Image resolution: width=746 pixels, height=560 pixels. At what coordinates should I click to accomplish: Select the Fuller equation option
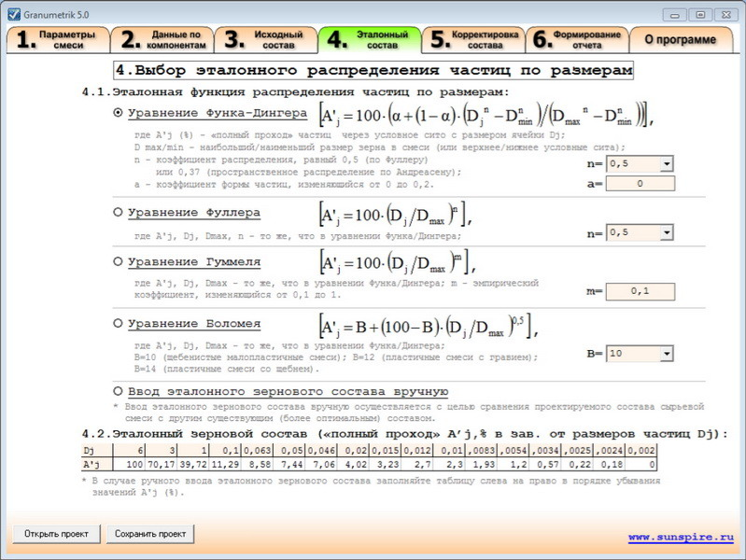(x=118, y=213)
